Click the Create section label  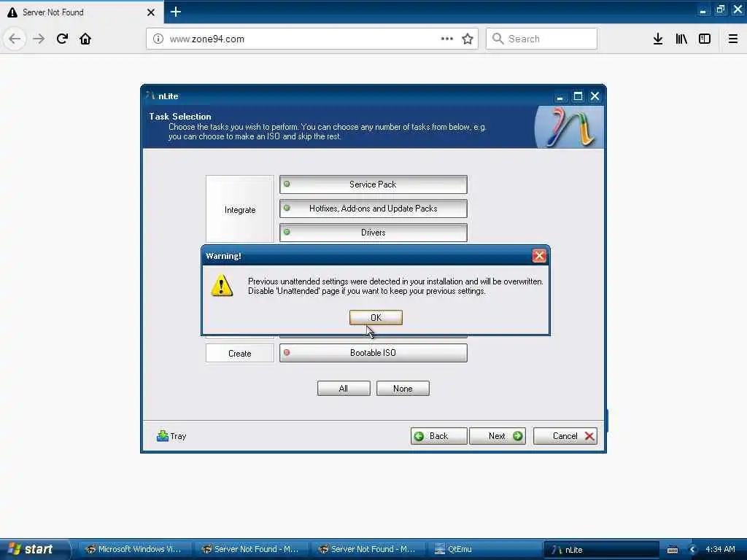pos(239,354)
